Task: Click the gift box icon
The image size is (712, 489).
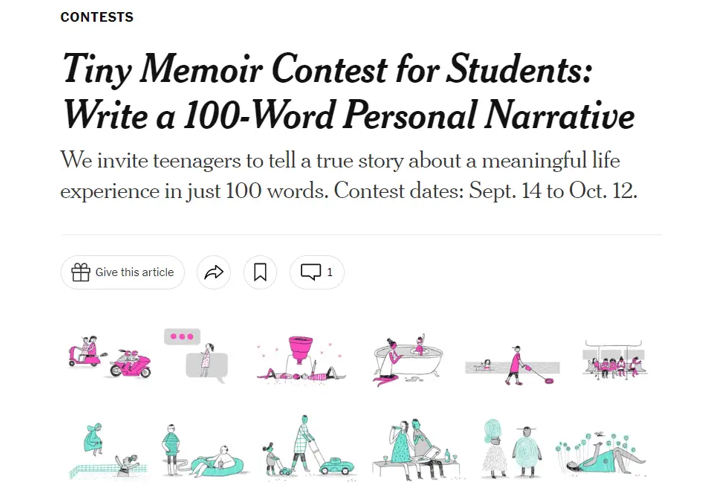Action: click(x=81, y=272)
